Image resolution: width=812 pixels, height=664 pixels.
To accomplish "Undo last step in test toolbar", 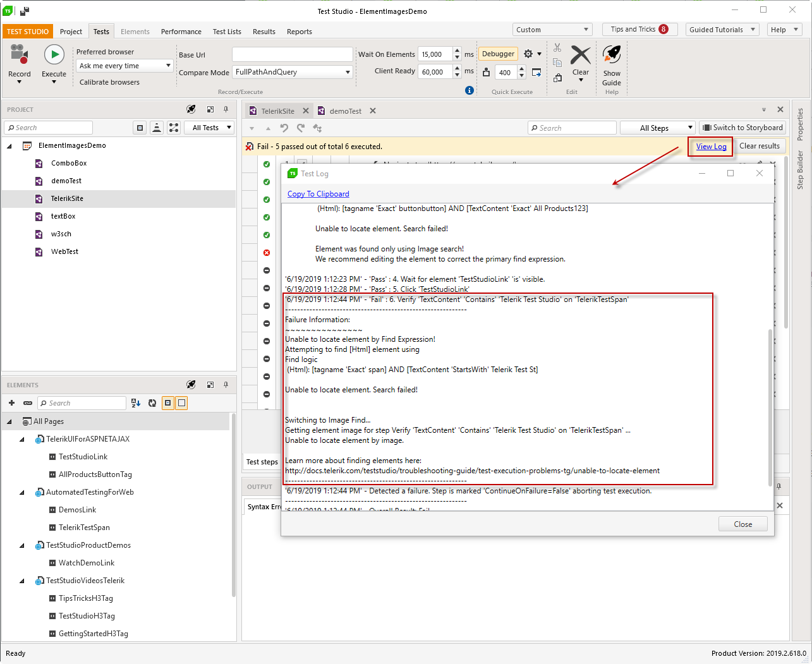I will tap(284, 128).
